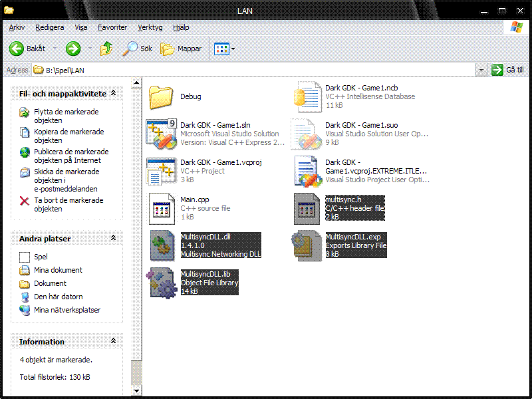Click the MultisyncDLL.exp file name text

coord(353,237)
